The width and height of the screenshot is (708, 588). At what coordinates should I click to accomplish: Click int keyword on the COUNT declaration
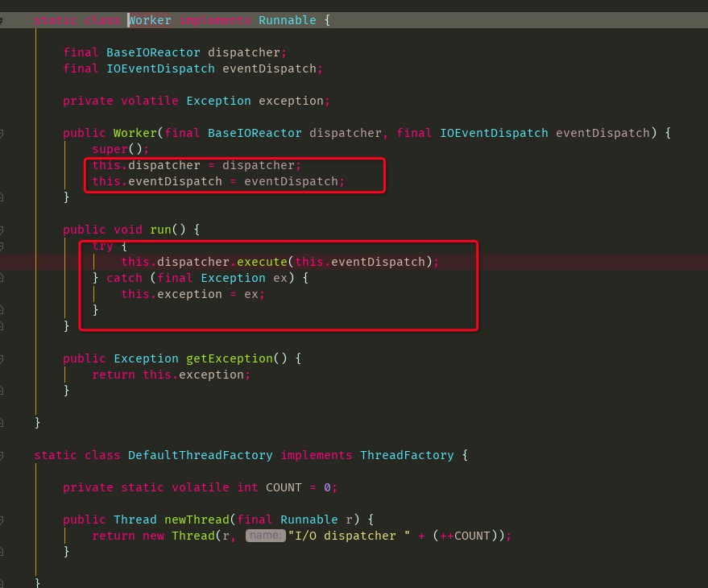coord(247,488)
